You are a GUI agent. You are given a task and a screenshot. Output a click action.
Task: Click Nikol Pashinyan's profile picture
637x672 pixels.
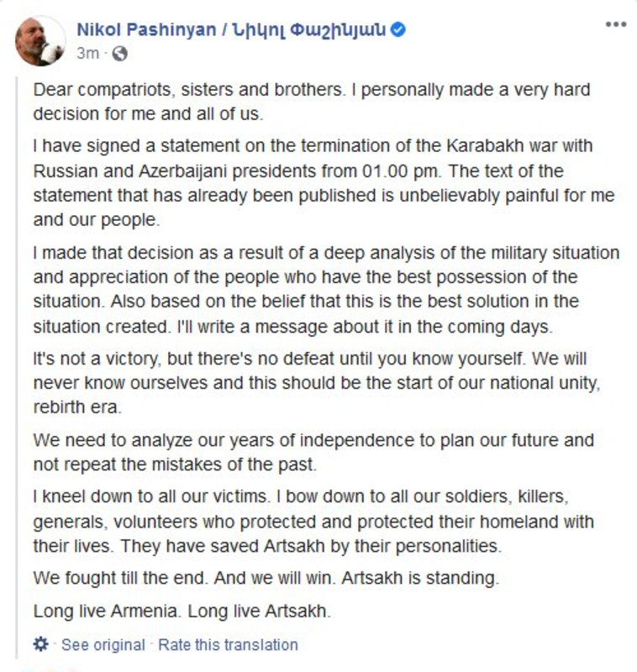pos(40,40)
